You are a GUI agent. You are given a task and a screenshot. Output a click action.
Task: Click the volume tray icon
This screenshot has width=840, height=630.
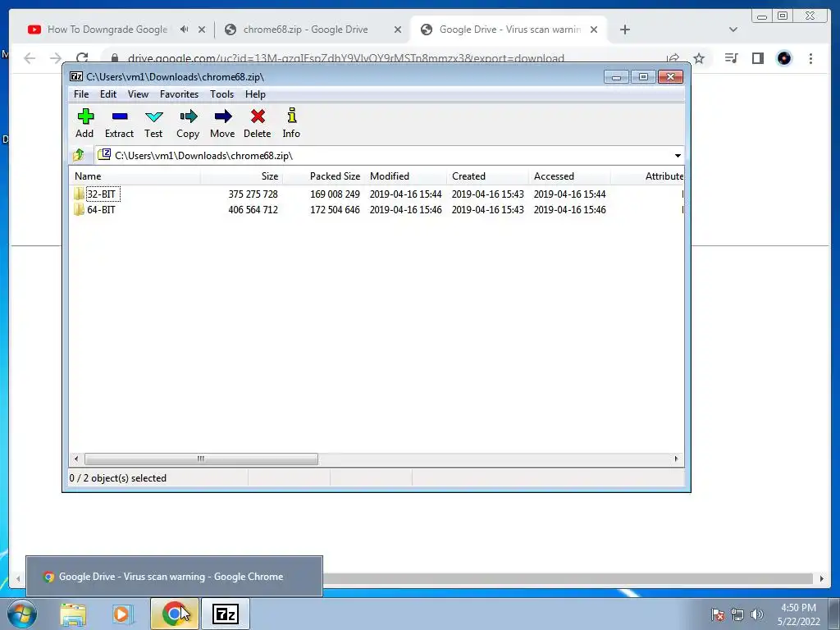757,614
